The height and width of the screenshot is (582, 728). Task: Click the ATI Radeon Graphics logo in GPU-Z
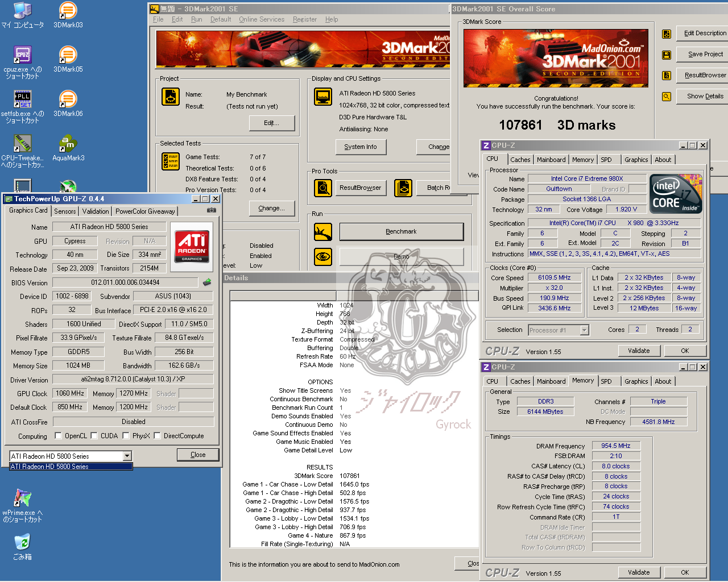192,246
